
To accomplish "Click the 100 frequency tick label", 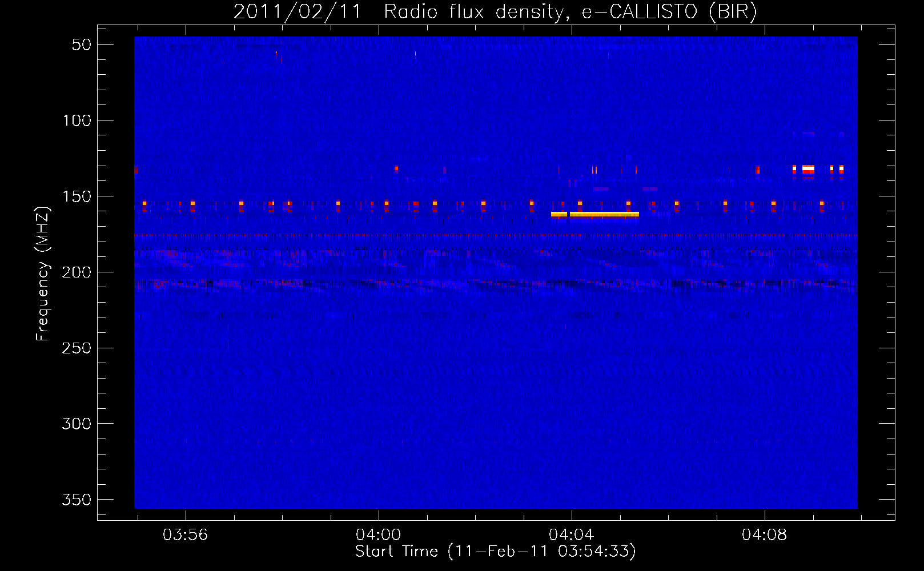I will tap(77, 120).
